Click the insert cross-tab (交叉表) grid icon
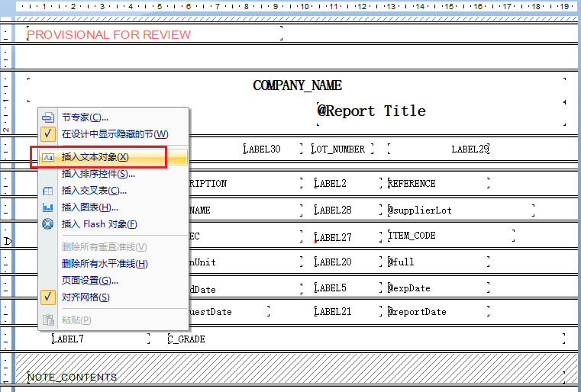 tap(48, 191)
